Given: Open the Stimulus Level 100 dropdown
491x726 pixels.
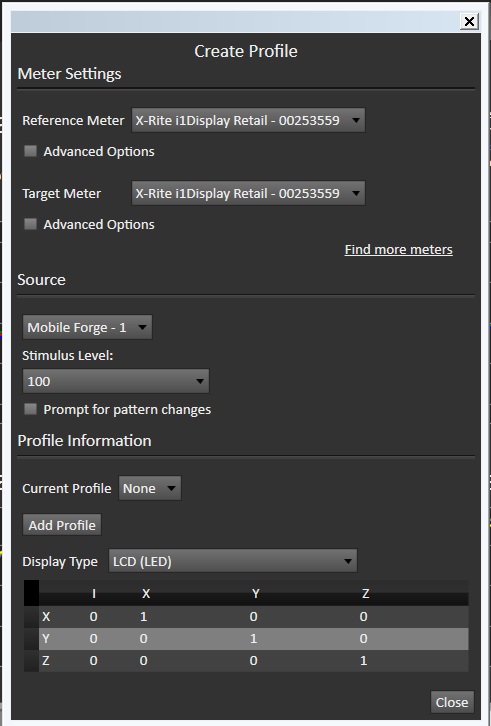Looking at the screenshot, I should (x=116, y=382).
